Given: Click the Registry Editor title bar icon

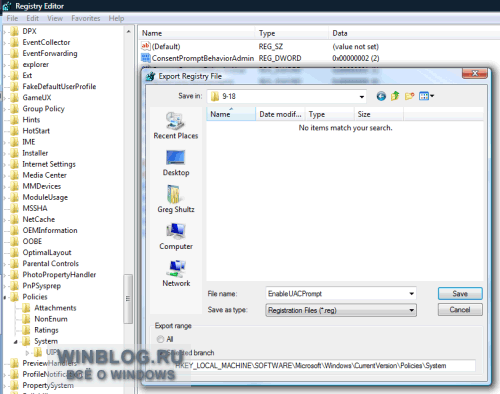Looking at the screenshot, I should tap(7, 6).
